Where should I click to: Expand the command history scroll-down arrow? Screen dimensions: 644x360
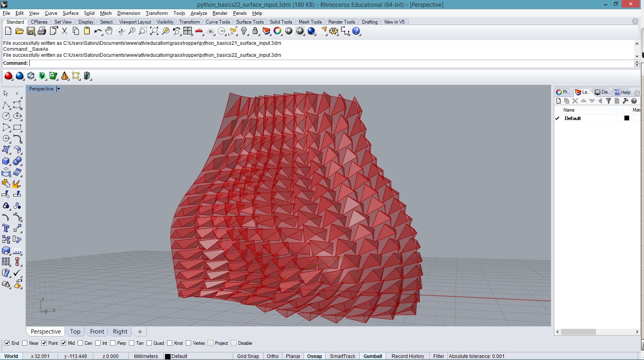point(637,56)
